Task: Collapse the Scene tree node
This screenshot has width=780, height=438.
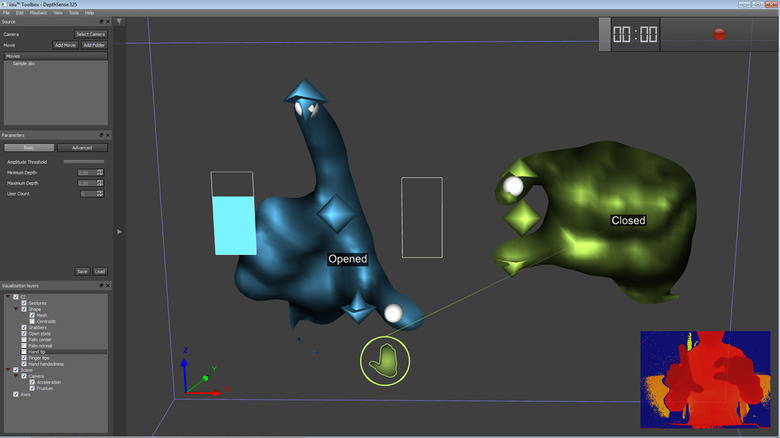Action: pos(8,369)
